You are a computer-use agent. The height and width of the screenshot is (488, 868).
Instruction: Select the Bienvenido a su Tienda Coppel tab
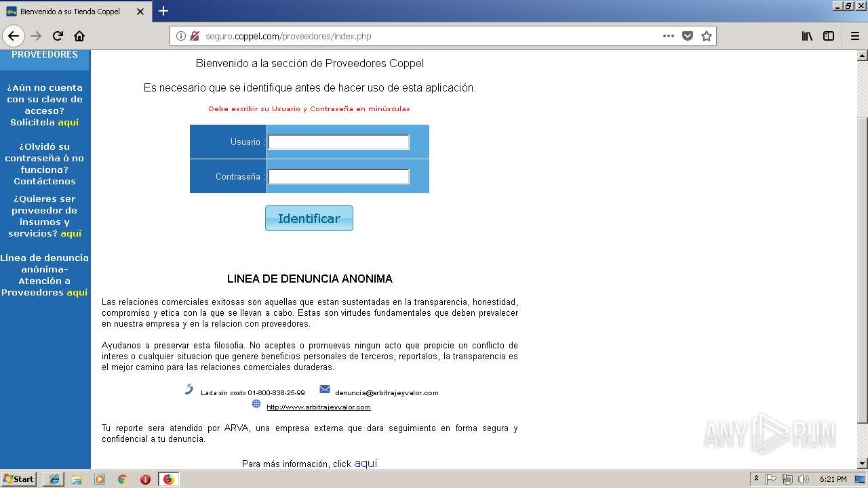click(x=76, y=12)
